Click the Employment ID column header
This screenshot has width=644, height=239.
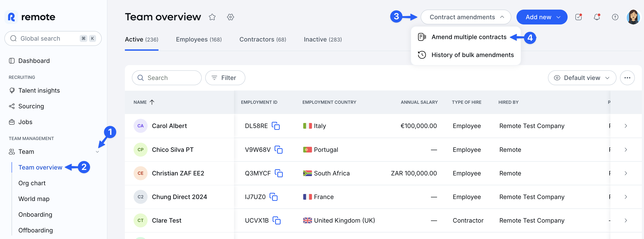(259, 102)
